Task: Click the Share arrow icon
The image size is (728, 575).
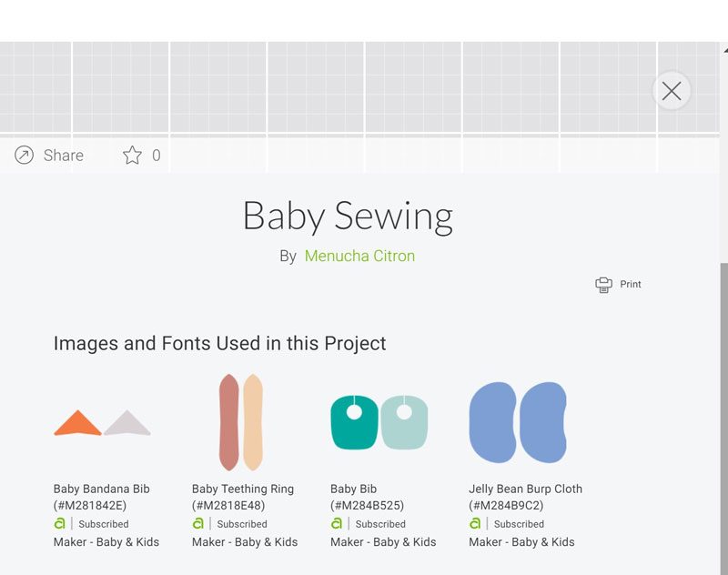Action: [x=25, y=155]
